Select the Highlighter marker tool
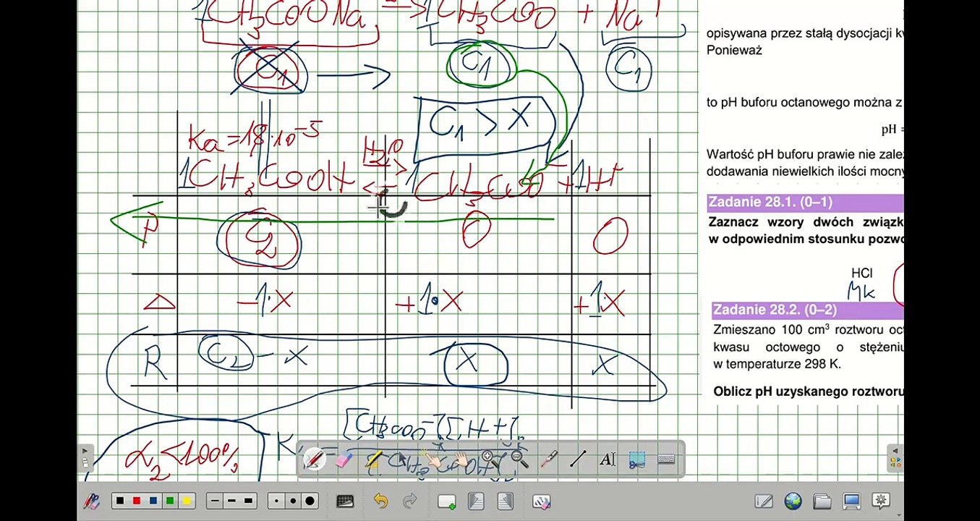 pos(372,459)
